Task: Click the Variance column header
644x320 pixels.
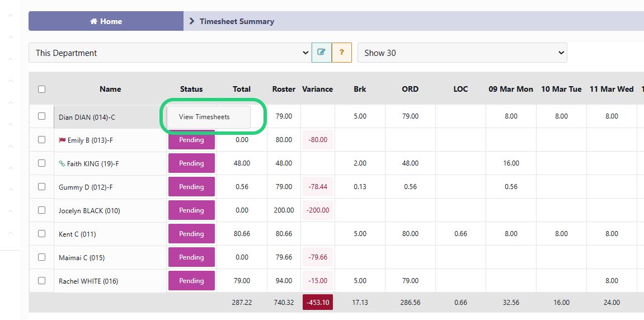Action: (x=317, y=89)
